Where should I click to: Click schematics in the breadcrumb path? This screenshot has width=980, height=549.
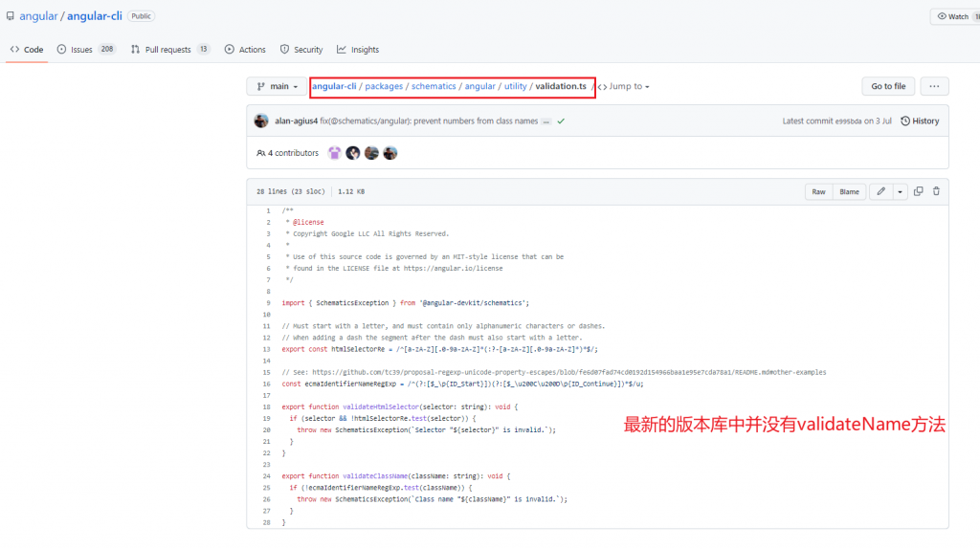pos(434,86)
